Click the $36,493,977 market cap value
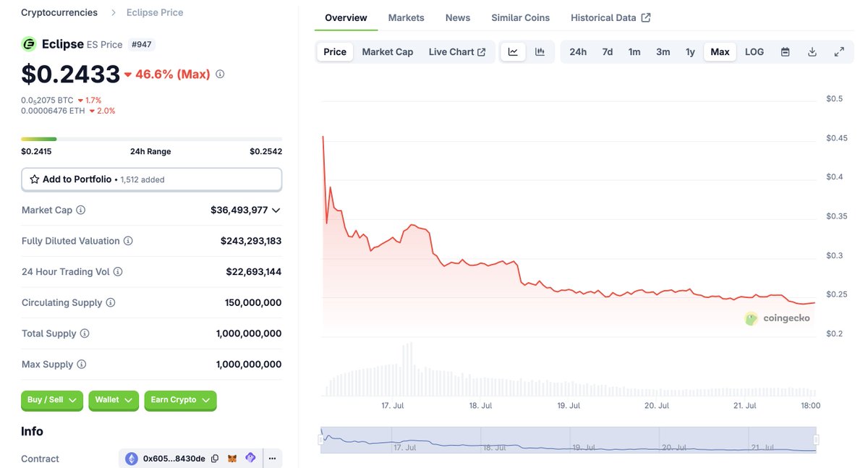Screen dimensions: 868x468 tap(239, 210)
